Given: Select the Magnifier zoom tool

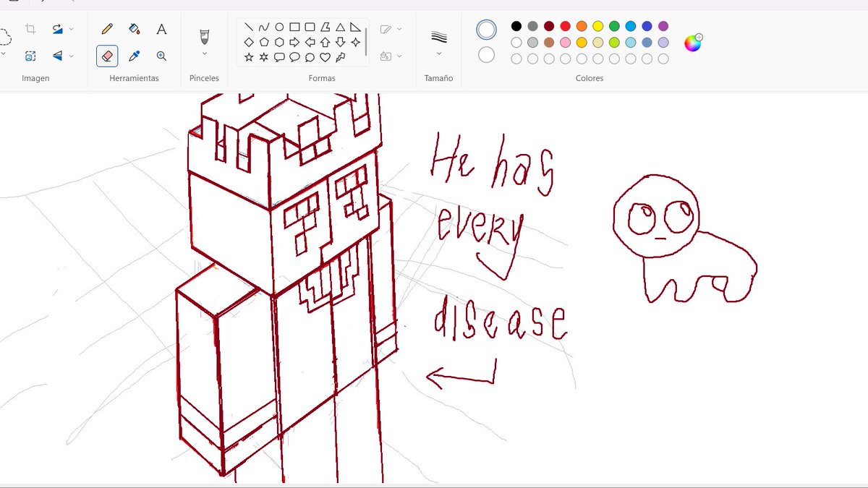Looking at the screenshot, I should pos(161,56).
